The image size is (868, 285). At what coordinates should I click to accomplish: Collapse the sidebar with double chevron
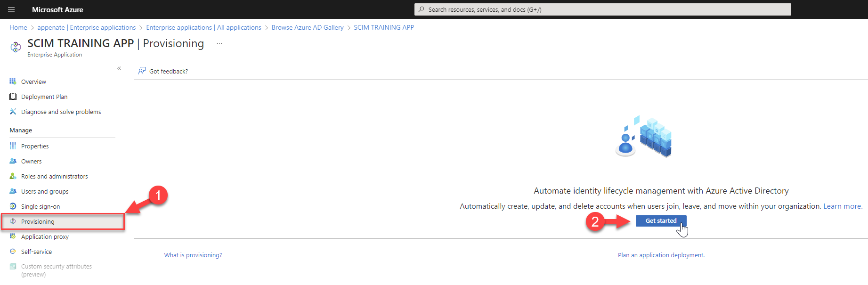tap(119, 68)
